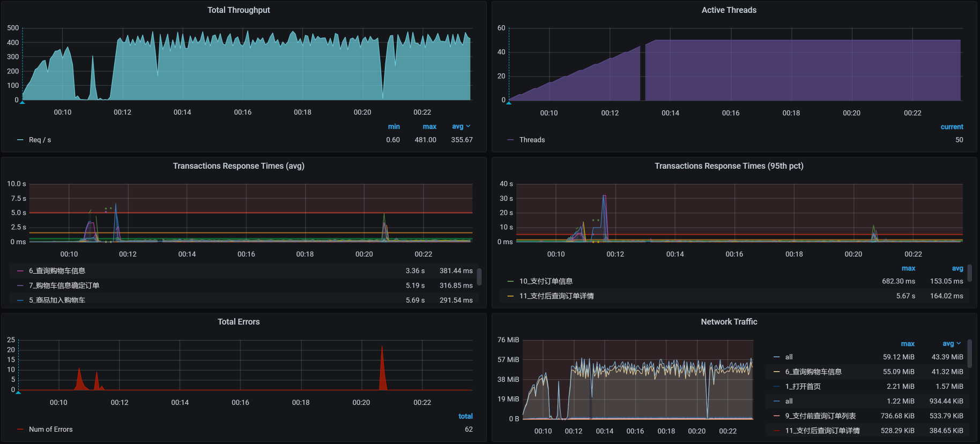Screen dimensions: 980x444
Task: Click the annotation triangle marker under the Total Errors chart
Action: (x=18, y=392)
